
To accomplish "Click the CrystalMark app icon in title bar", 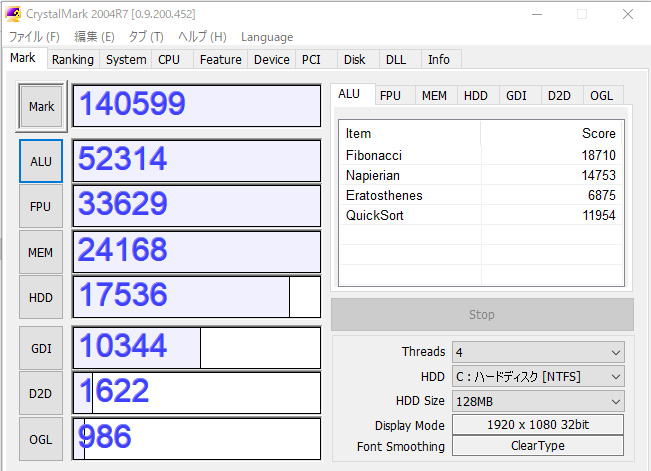I will point(13,14).
